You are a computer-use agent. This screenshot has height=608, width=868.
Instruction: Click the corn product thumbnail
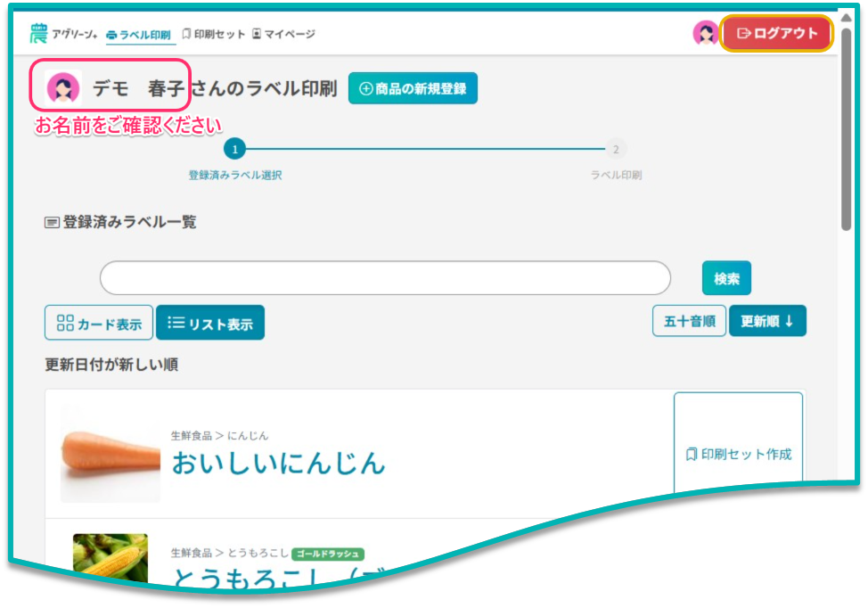(x=111, y=557)
